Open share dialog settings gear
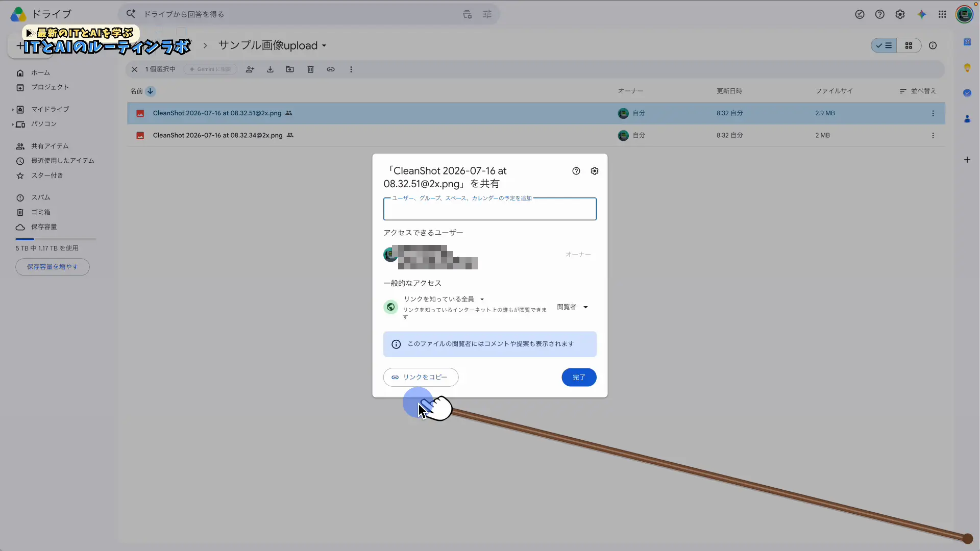980x551 pixels. click(x=595, y=171)
